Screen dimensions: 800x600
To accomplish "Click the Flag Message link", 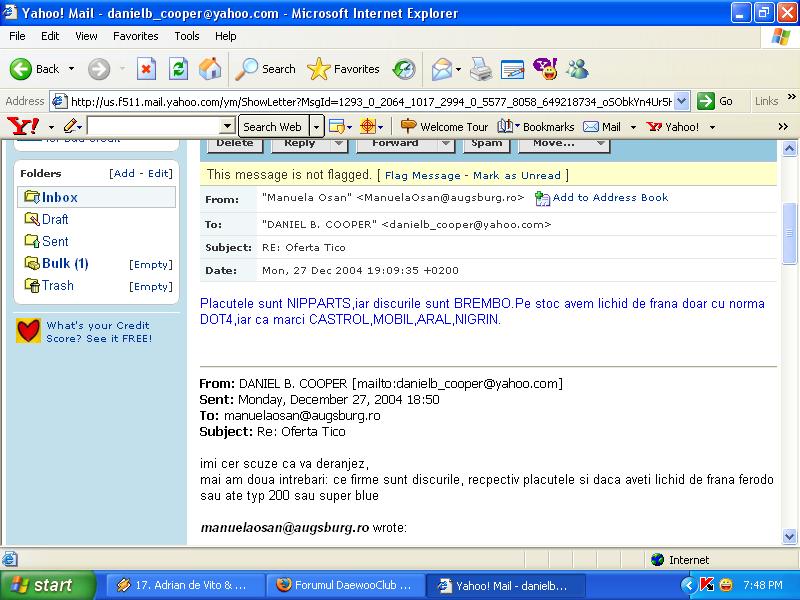I will click(x=422, y=176).
